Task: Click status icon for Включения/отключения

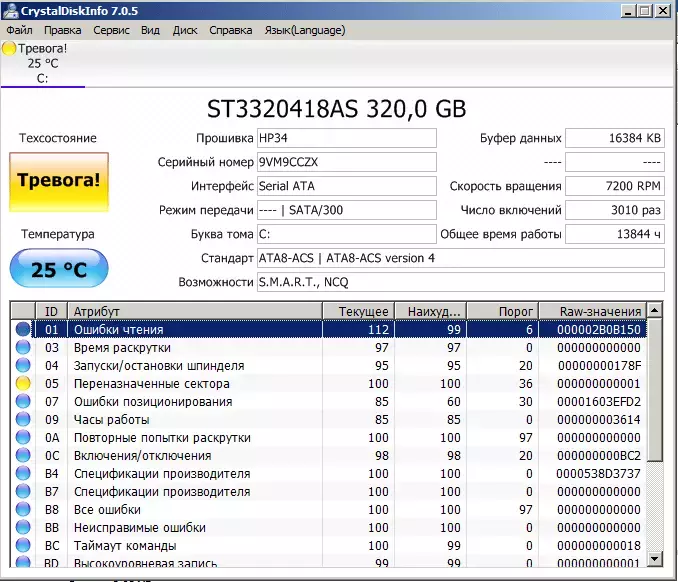Action: click(23, 455)
